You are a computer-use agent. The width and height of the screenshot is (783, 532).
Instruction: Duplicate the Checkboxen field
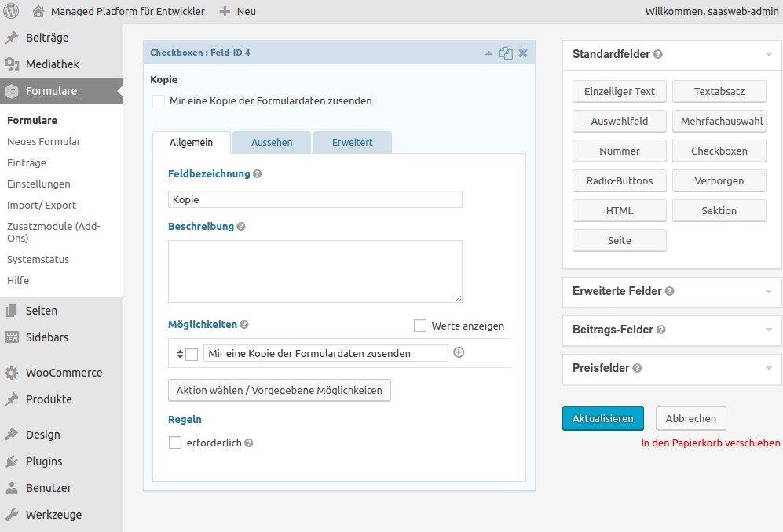(x=506, y=53)
